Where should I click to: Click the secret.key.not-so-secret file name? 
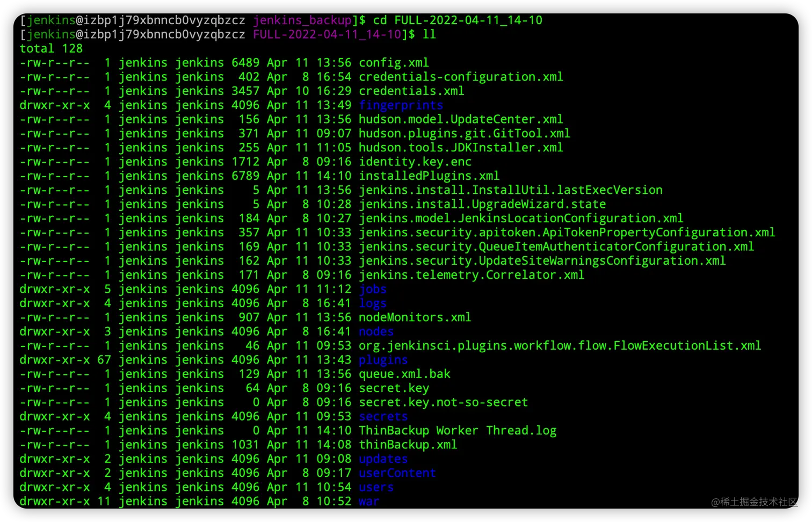pyautogui.click(x=444, y=402)
